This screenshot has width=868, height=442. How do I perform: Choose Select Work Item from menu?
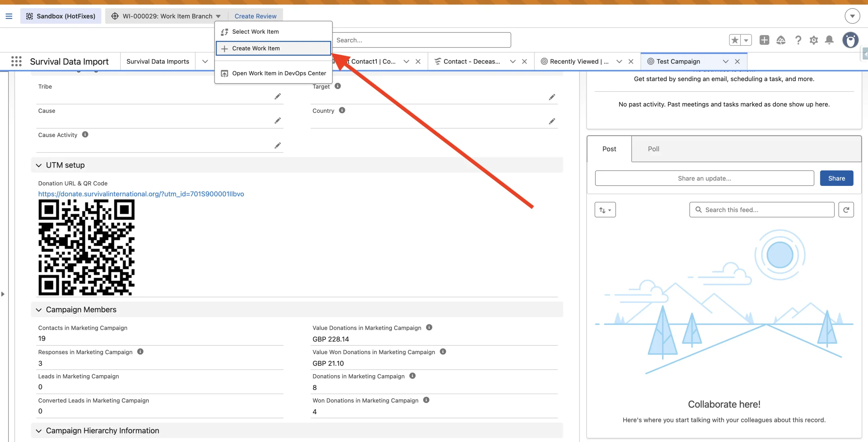273,32
